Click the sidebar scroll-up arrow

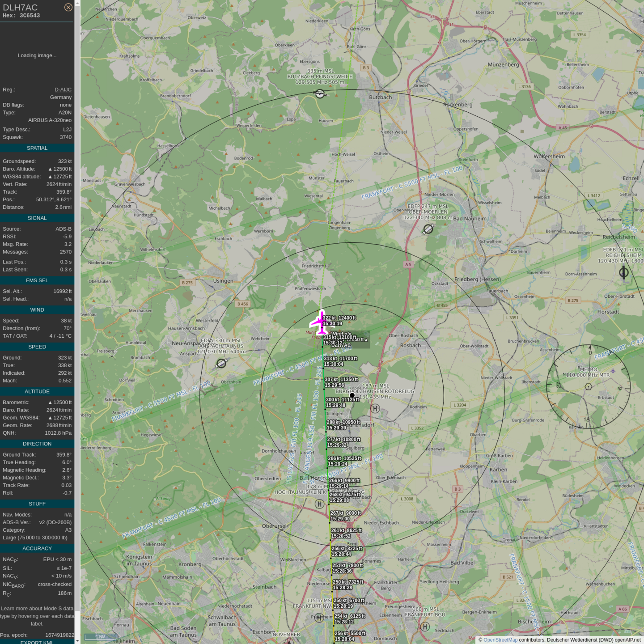pos(77,3)
